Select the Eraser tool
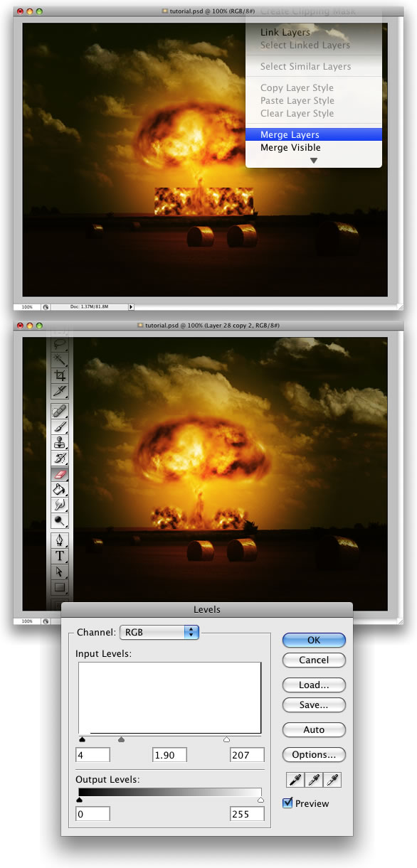Image resolution: width=417 pixels, height=868 pixels. click(60, 473)
